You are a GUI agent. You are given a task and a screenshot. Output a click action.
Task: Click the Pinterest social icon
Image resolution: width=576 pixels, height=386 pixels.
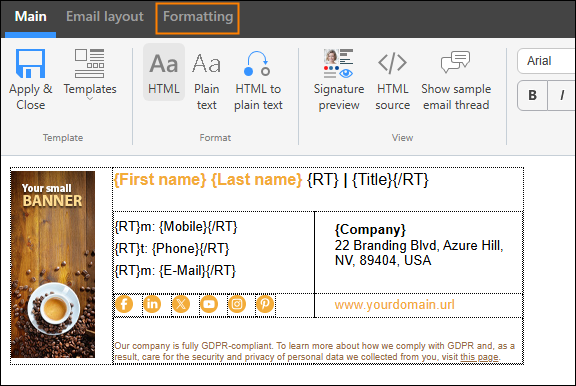point(265,304)
